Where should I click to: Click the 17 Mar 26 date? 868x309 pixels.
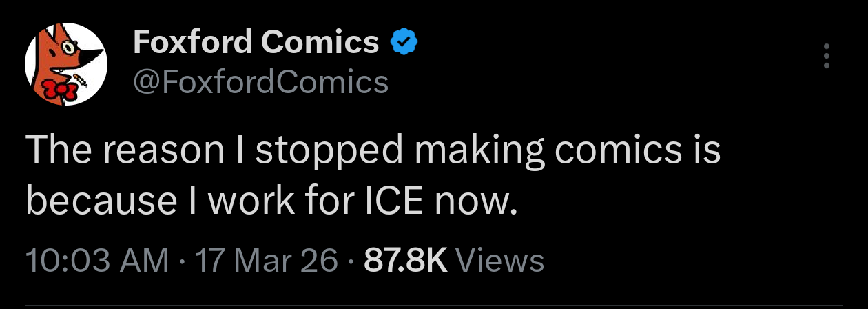267,261
